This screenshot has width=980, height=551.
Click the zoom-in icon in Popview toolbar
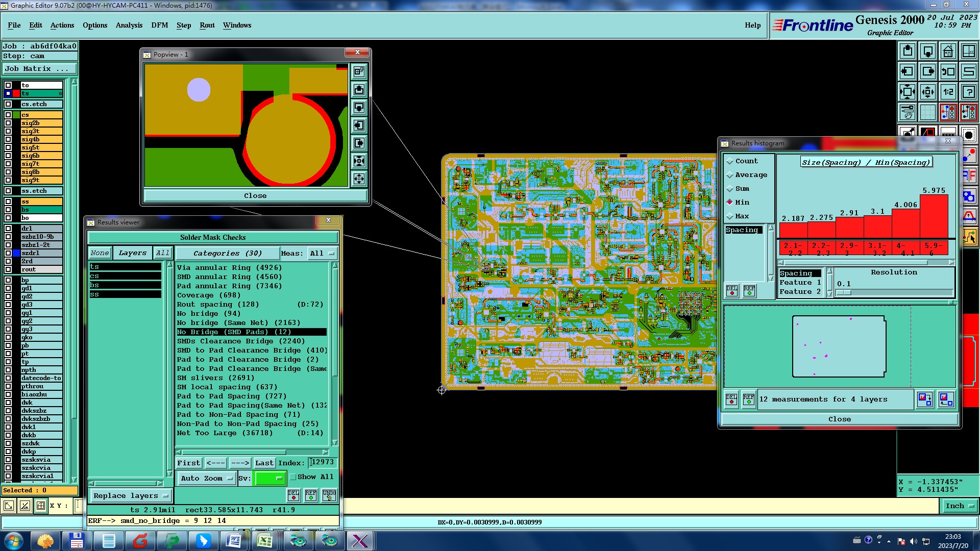(359, 162)
